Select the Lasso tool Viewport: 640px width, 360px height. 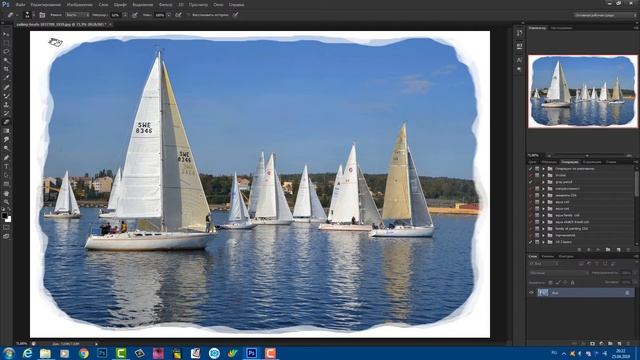tap(6, 51)
